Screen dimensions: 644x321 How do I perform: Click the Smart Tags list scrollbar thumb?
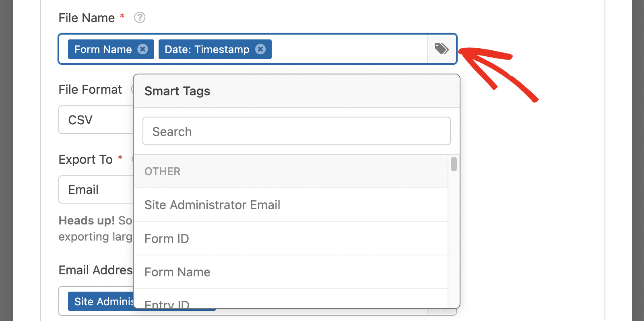click(x=454, y=164)
